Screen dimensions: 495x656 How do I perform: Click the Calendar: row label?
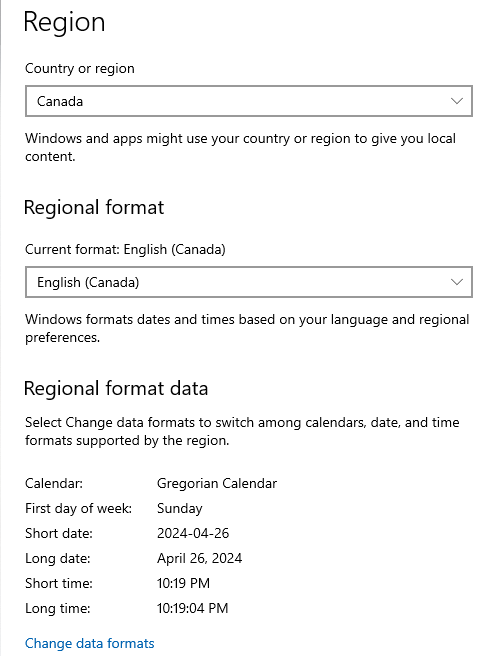[x=54, y=484]
